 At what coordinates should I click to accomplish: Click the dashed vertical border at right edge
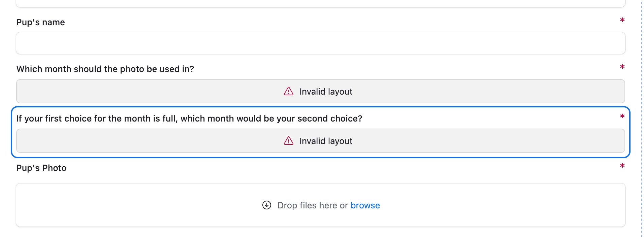641,118
